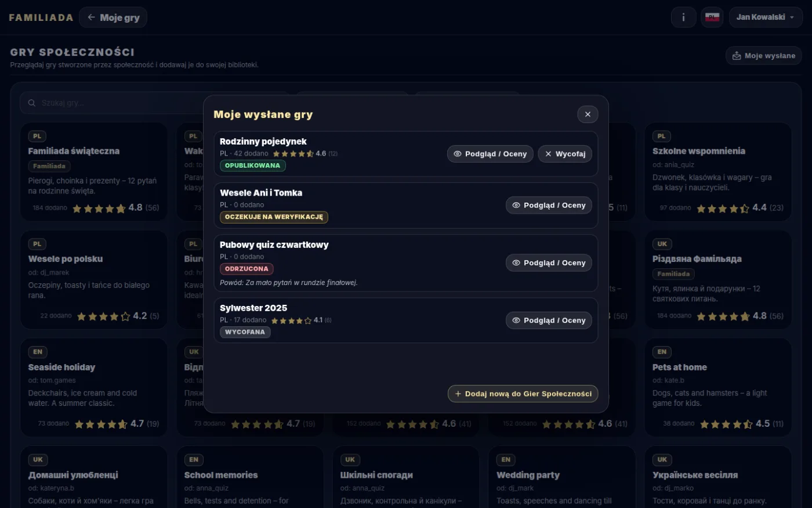Click the 4.6 star rating of Rodzinny pojedynek
Image resolution: width=812 pixels, height=508 pixels.
(x=305, y=154)
